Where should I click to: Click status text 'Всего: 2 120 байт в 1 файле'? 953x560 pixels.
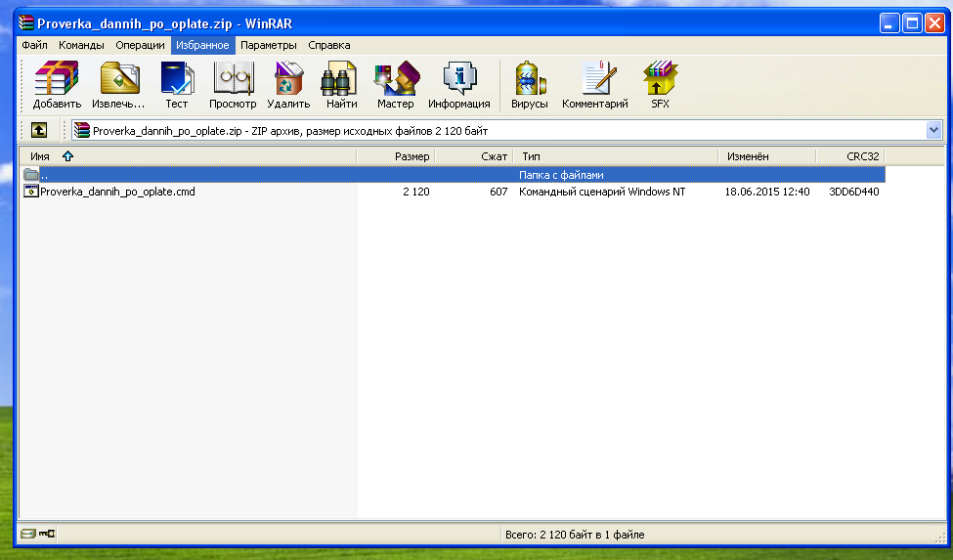click(x=575, y=535)
